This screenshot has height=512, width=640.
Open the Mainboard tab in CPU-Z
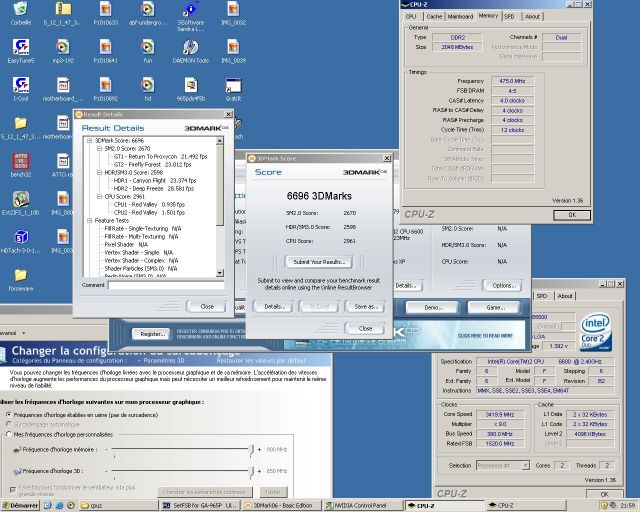point(460,17)
